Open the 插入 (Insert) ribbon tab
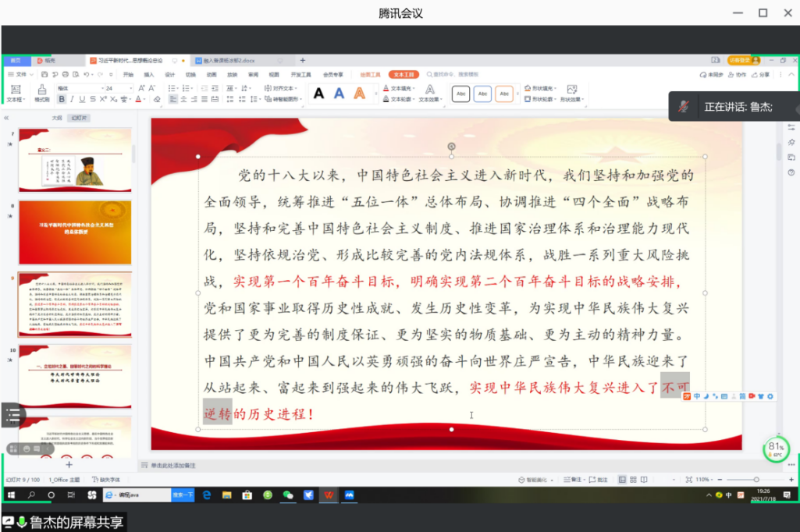Image resolution: width=800 pixels, height=532 pixels. click(x=149, y=75)
